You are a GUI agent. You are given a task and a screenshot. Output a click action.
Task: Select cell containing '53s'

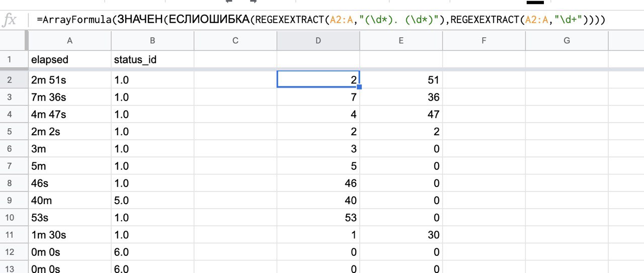(69, 218)
